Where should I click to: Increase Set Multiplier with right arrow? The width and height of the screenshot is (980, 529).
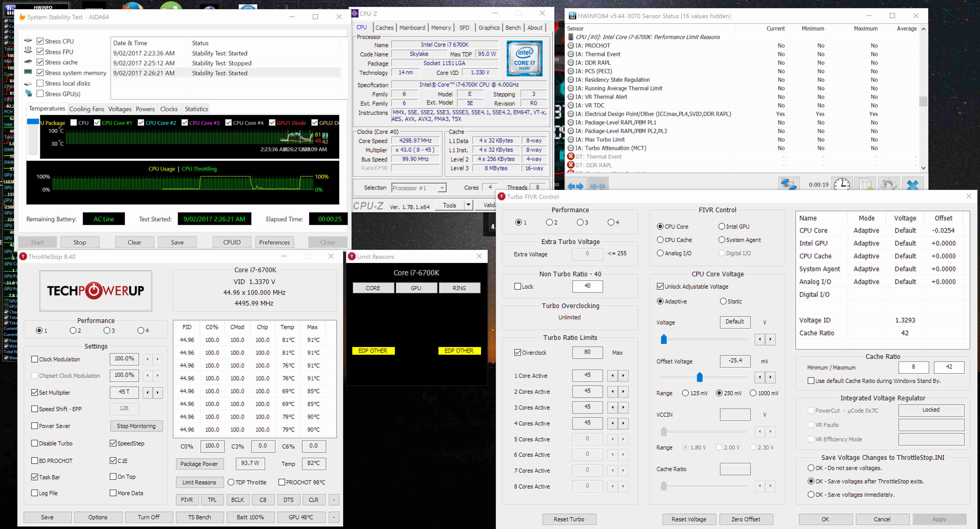tap(157, 392)
